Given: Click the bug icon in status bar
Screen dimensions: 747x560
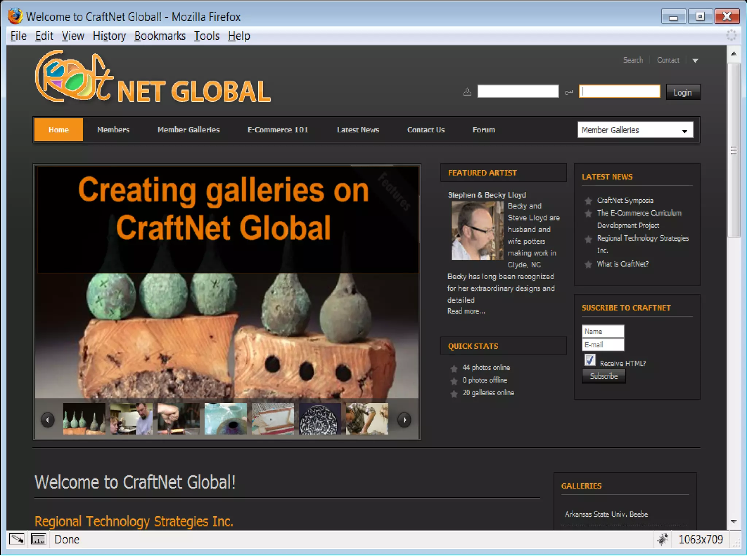Looking at the screenshot, I should point(662,539).
